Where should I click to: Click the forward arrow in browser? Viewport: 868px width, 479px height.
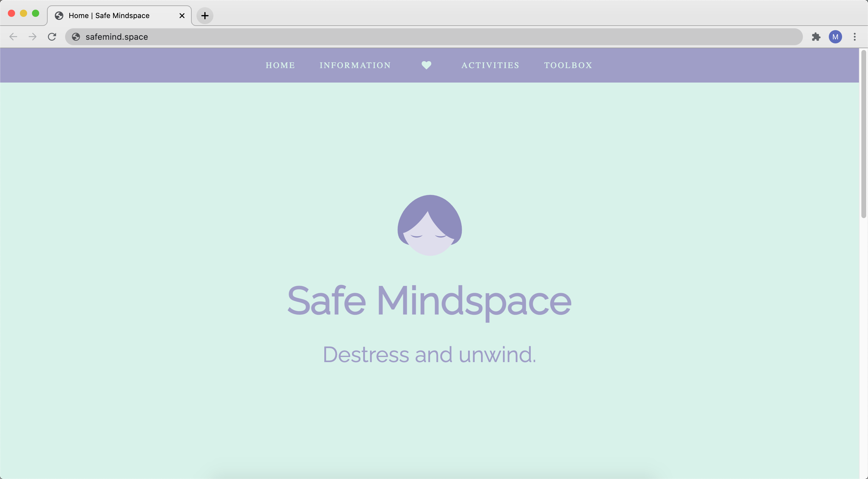[x=33, y=37]
